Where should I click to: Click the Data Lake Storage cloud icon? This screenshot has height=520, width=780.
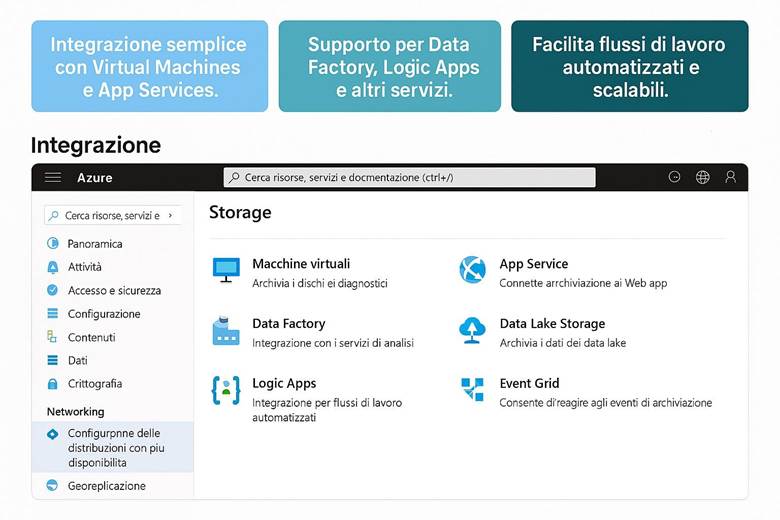coord(472,329)
